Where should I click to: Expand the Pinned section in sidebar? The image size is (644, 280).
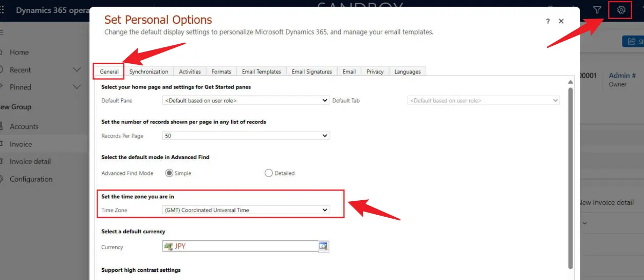(77, 87)
